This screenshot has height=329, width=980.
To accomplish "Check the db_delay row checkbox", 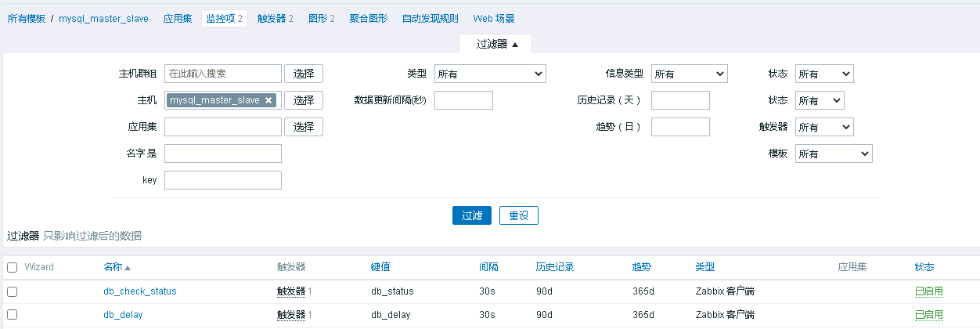I will click(x=12, y=315).
